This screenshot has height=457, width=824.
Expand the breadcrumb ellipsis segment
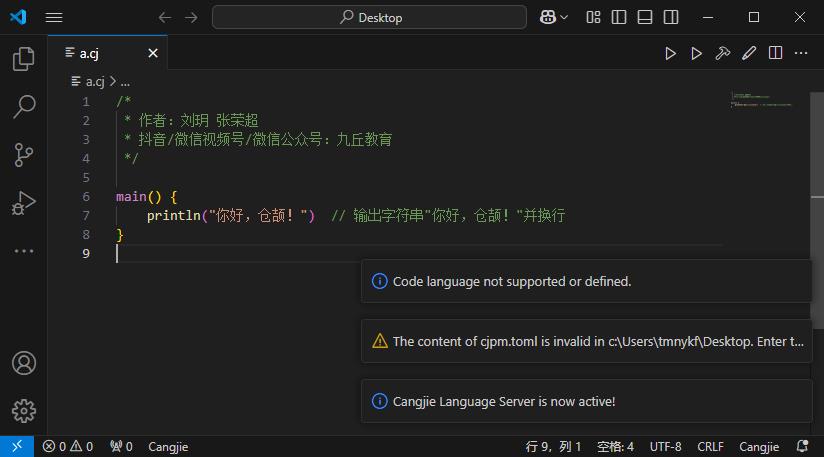click(125, 82)
